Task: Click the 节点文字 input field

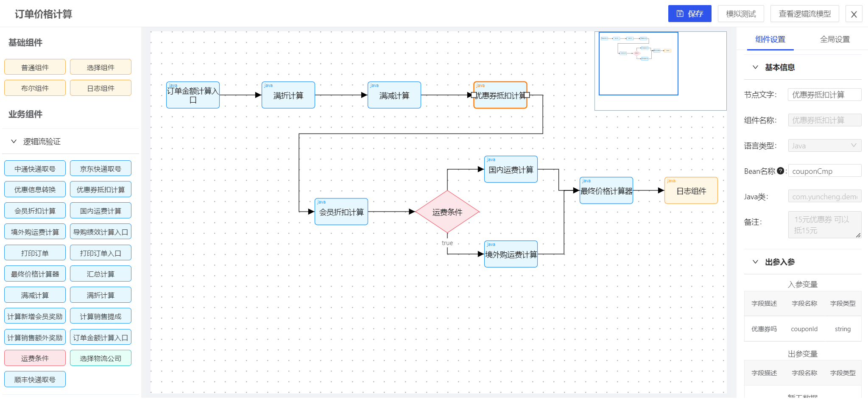Action: tap(824, 95)
